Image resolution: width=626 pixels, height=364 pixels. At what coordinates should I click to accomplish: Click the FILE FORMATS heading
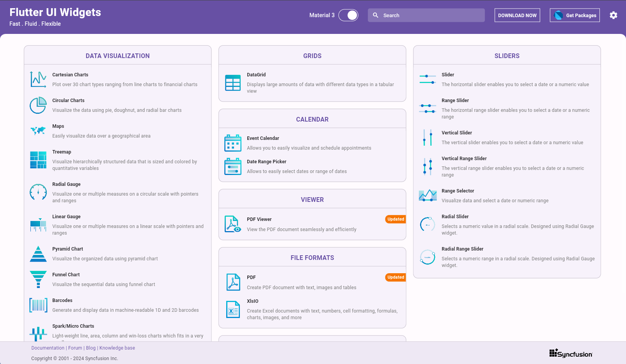(312, 258)
